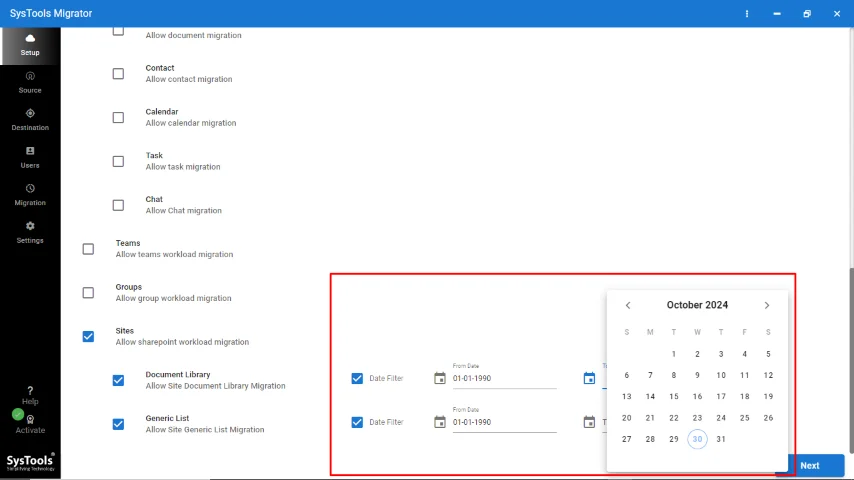Screen dimensions: 854x480
Task: Tick the Task migration checkbox
Action: 118,161
